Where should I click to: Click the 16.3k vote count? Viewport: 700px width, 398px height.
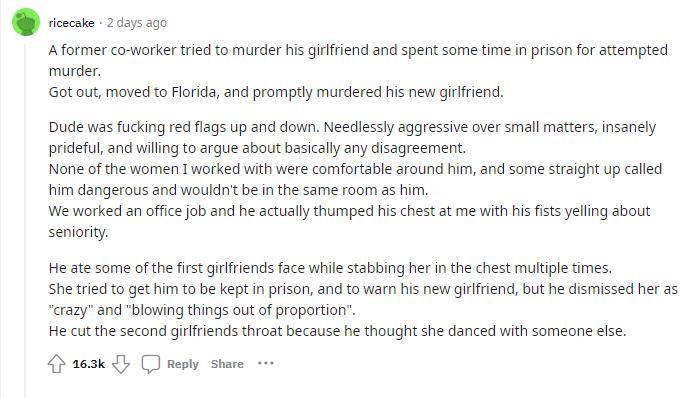coord(89,364)
